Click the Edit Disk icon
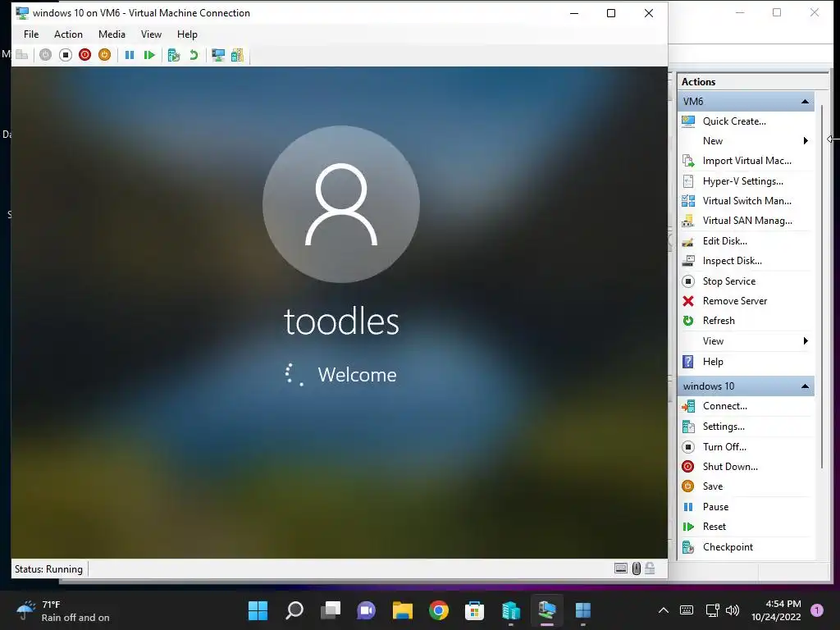This screenshot has height=630, width=840. [x=688, y=241]
